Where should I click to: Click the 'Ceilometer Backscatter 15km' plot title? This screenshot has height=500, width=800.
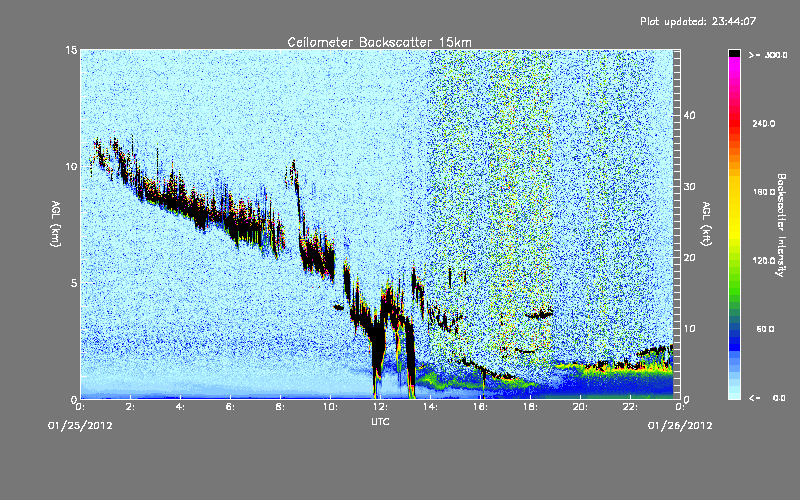379,42
